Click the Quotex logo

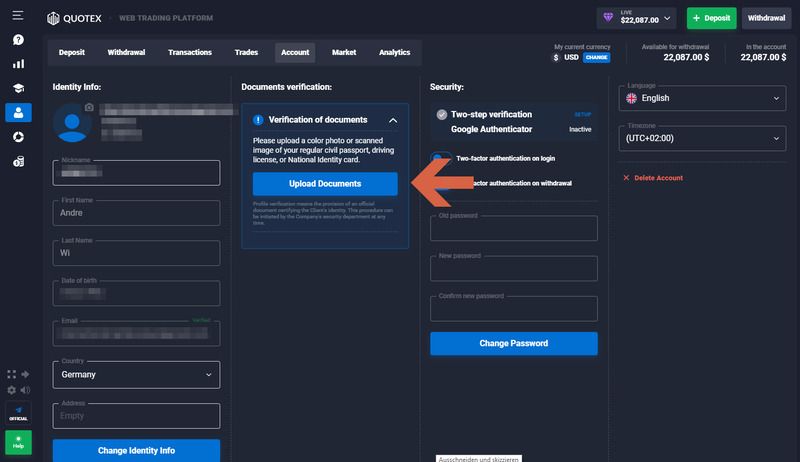tap(74, 18)
